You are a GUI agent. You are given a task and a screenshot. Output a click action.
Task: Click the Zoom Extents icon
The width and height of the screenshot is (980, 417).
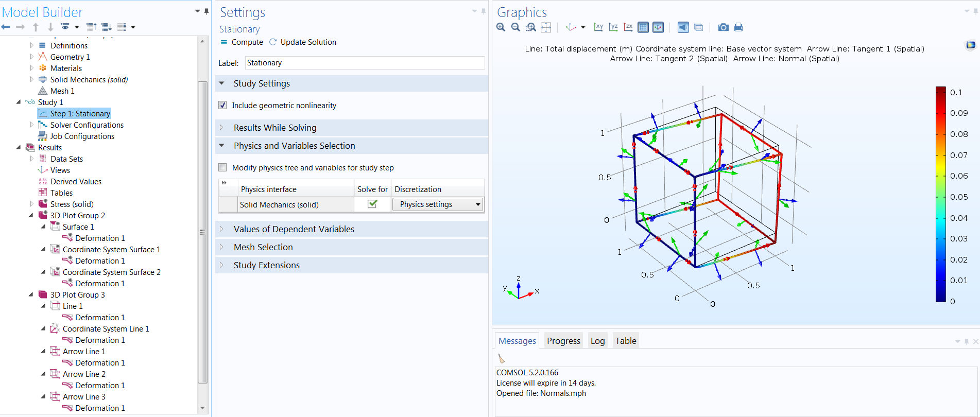[546, 27]
